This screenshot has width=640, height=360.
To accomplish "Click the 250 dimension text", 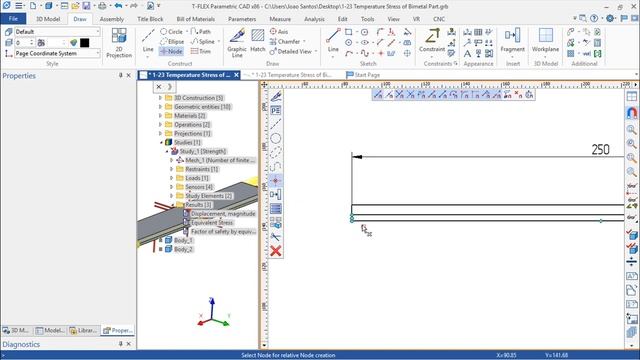I will pyautogui.click(x=600, y=149).
